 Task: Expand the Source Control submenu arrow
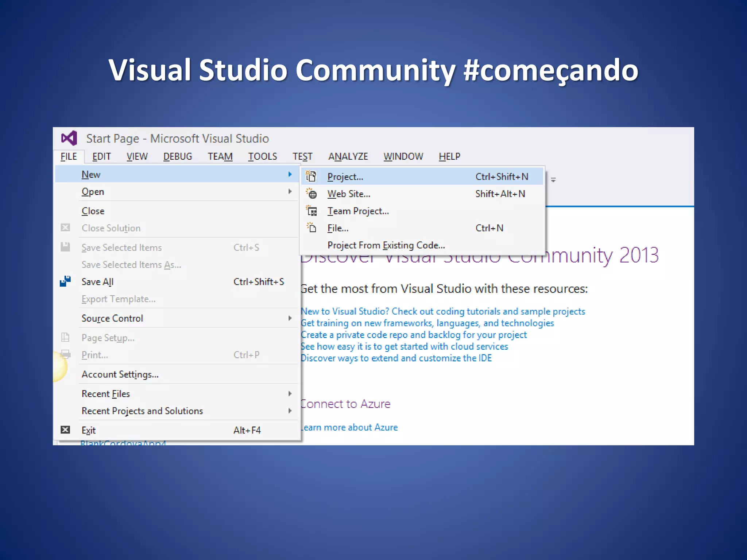click(290, 318)
